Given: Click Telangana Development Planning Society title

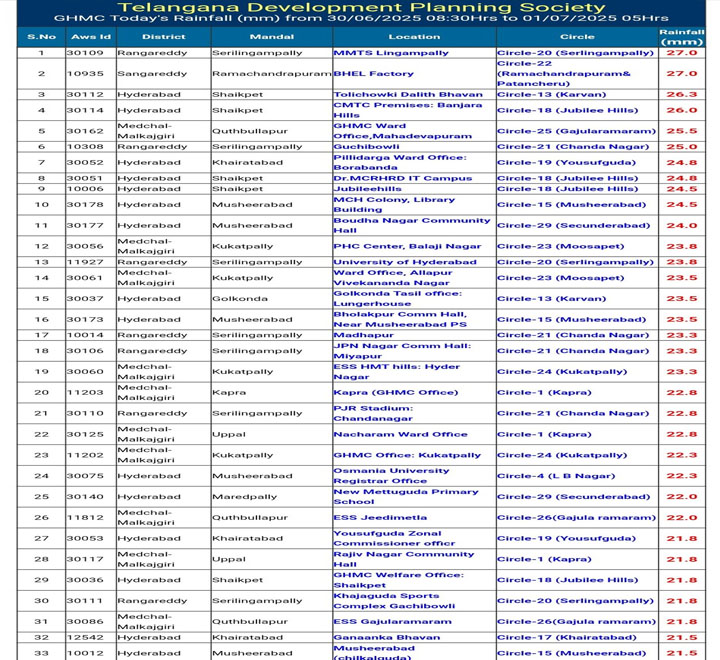Looking at the screenshot, I should (x=361, y=7).
